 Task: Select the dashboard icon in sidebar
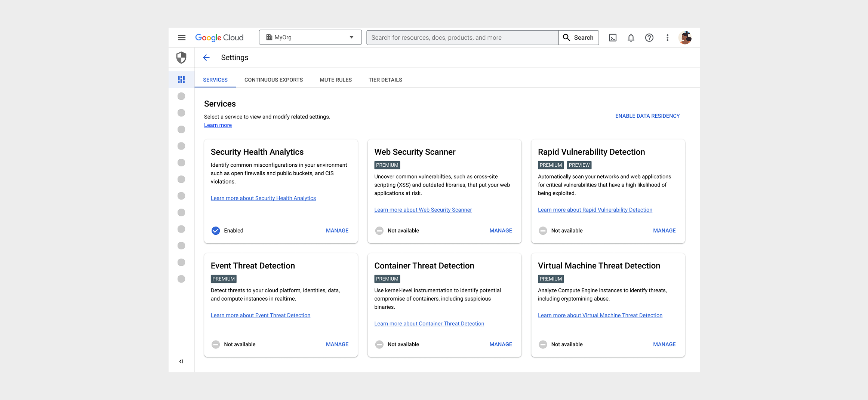point(181,80)
